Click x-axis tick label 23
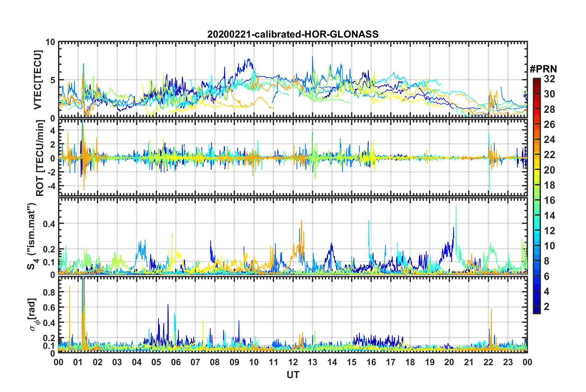Screen dimensions: 586x392 click(508, 362)
